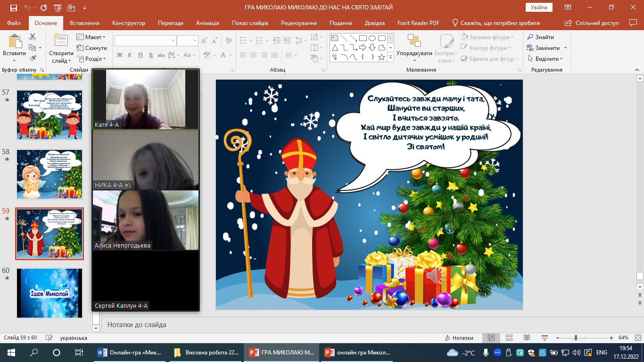644x362 pixels.
Task: Select slide 58 thumbnail with angel
Action: (x=50, y=174)
